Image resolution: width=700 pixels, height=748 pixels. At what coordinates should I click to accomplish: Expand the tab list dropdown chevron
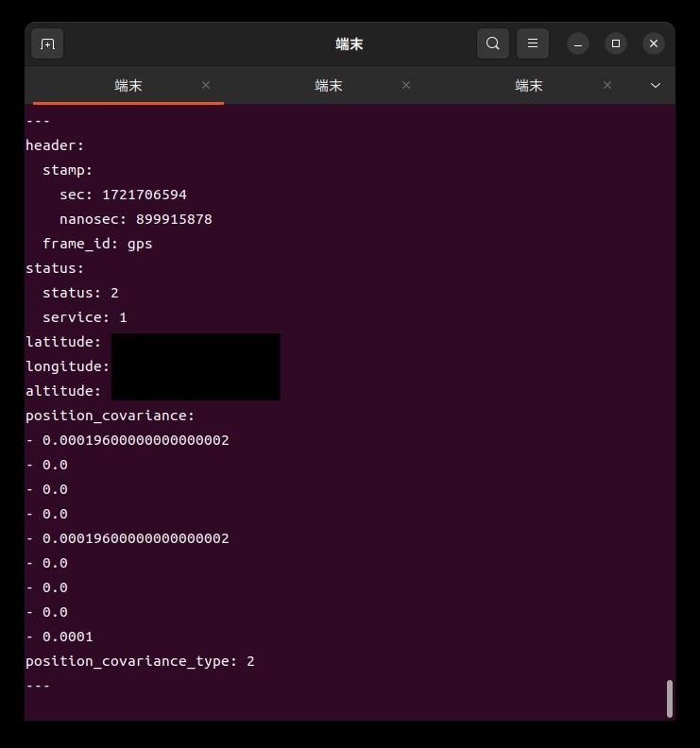click(656, 86)
